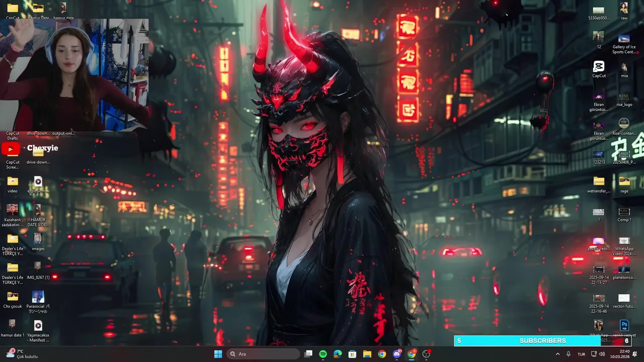This screenshot has width=644, height=362.
Task: Select the Parasocial file icon
Action: tap(38, 302)
